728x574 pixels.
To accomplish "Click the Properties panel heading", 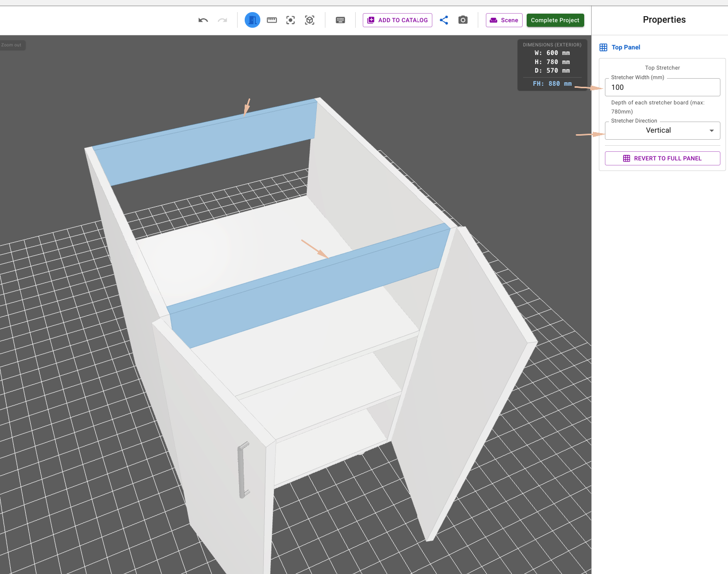I will [664, 20].
